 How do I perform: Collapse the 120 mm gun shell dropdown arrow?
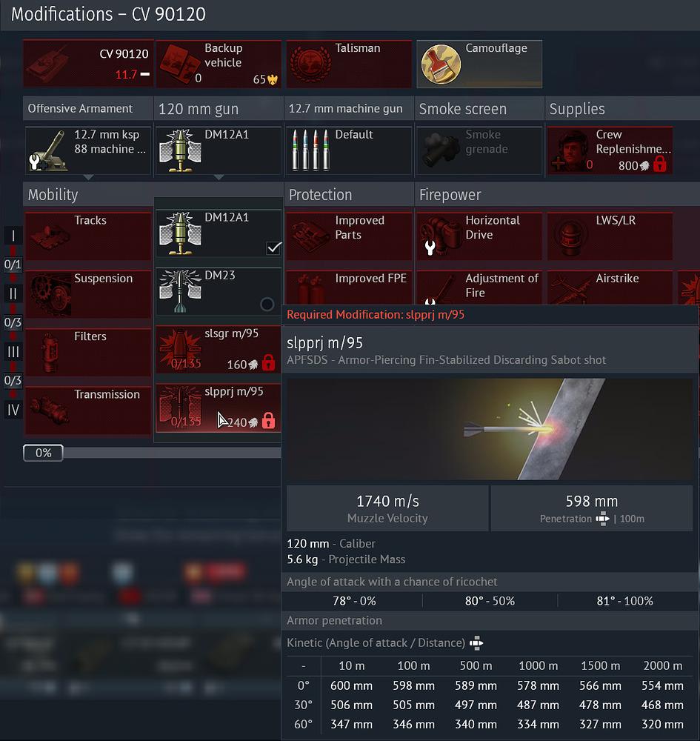click(219, 177)
